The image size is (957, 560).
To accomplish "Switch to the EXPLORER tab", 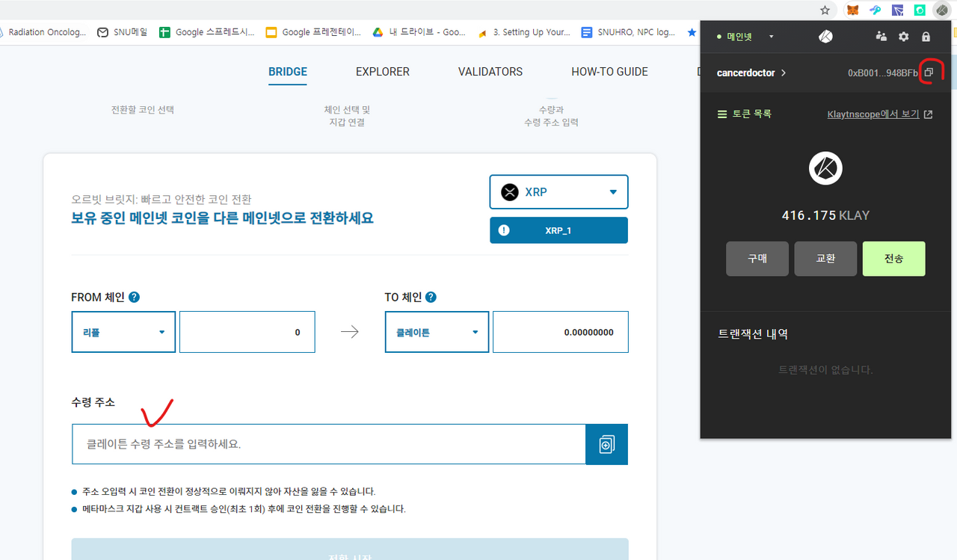I will [382, 71].
